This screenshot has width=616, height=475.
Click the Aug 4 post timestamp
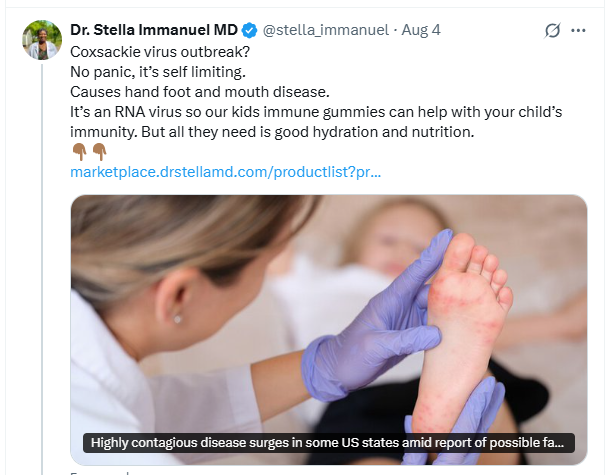point(420,30)
